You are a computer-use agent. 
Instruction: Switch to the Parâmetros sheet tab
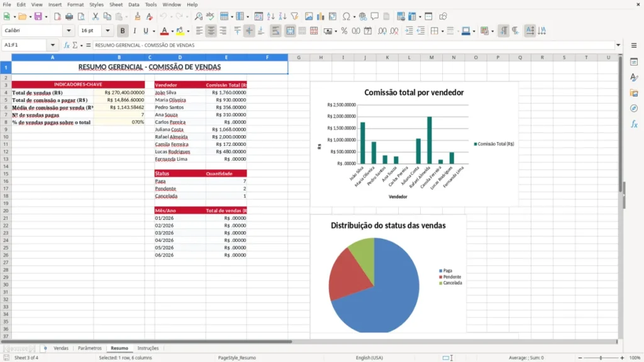point(89,348)
